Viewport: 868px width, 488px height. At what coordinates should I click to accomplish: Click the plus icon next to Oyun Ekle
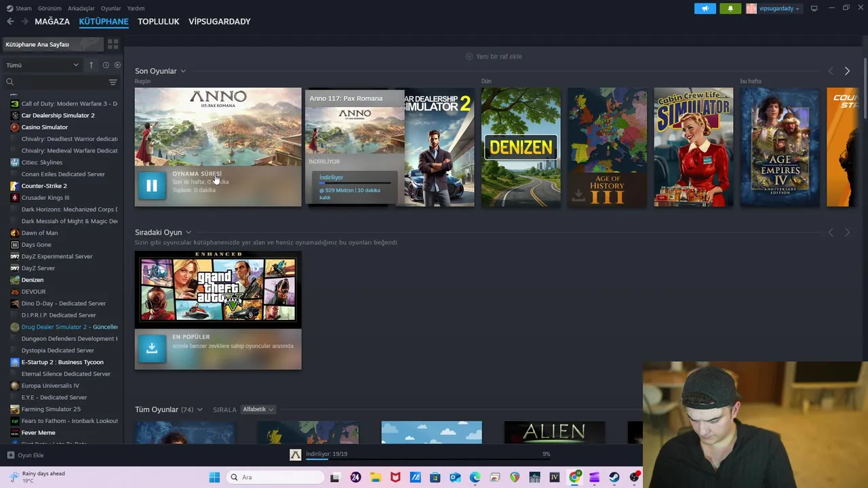pos(10,455)
